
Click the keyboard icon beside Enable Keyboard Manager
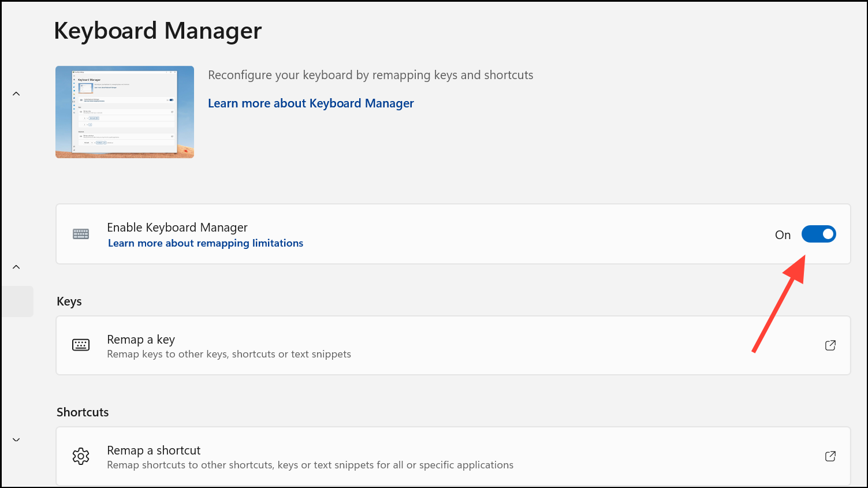click(x=81, y=234)
